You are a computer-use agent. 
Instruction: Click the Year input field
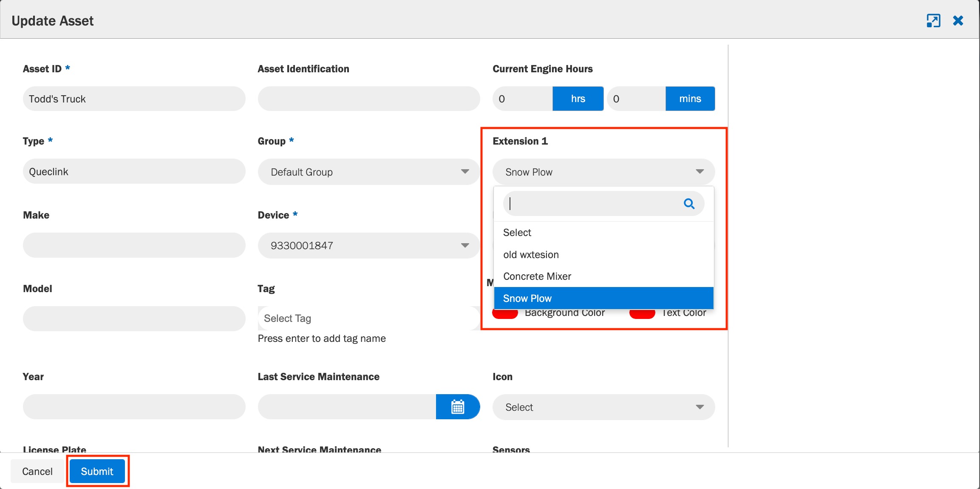coord(134,407)
